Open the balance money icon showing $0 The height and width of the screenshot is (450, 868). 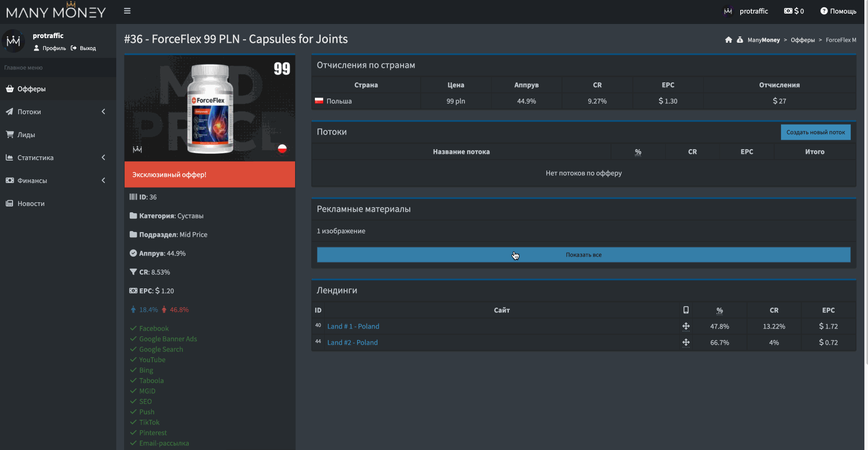[788, 11]
